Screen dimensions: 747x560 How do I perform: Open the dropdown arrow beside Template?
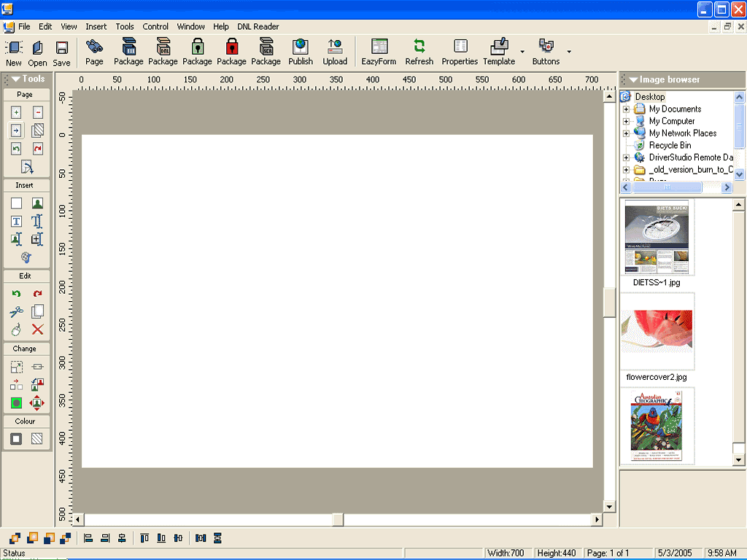522,52
